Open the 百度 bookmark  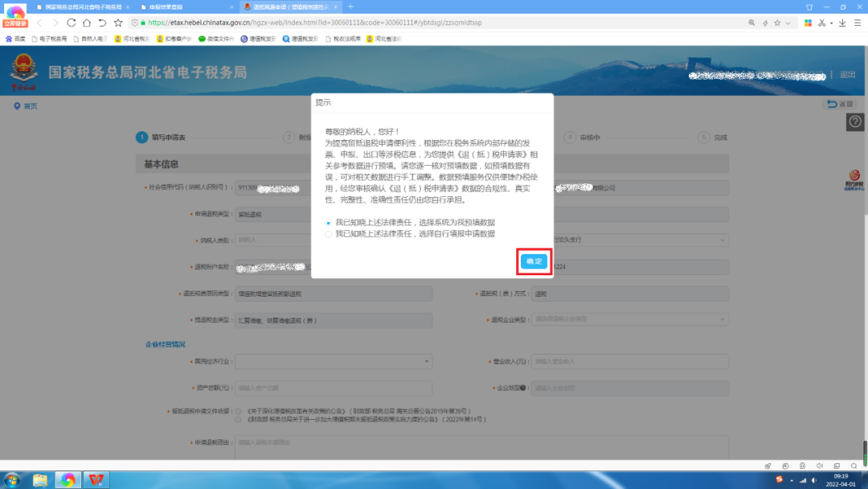pyautogui.click(x=15, y=39)
